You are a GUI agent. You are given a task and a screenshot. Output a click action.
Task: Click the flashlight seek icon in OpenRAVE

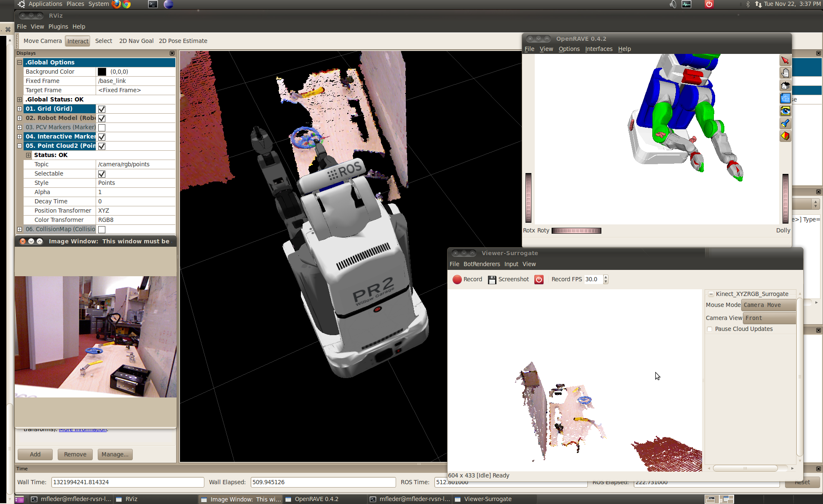pos(785,123)
